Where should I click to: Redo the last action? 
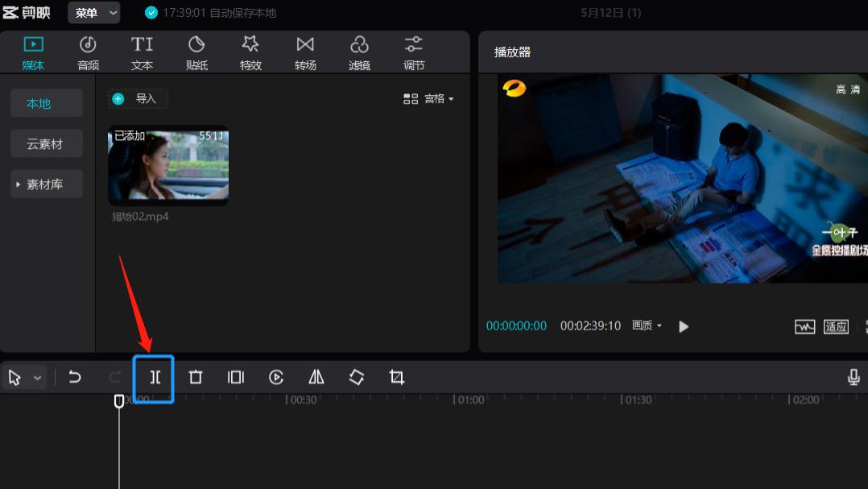click(115, 377)
